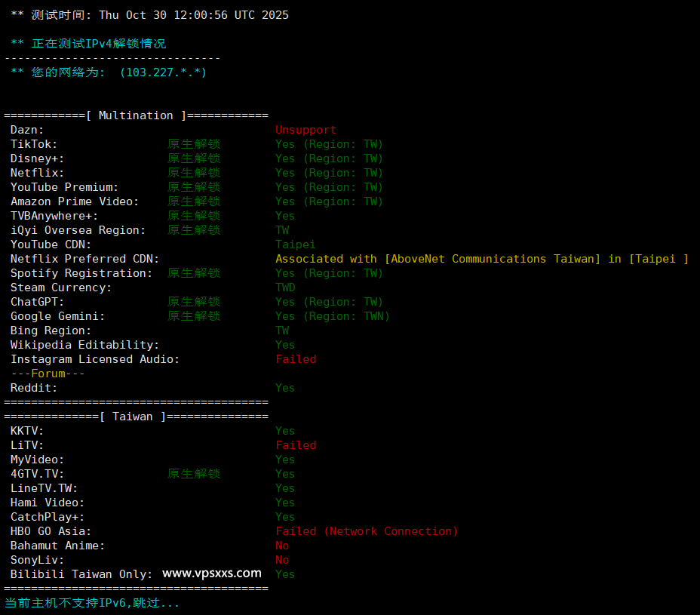The width and height of the screenshot is (700, 615).
Task: Click the Reddit row label
Action: [34, 388]
